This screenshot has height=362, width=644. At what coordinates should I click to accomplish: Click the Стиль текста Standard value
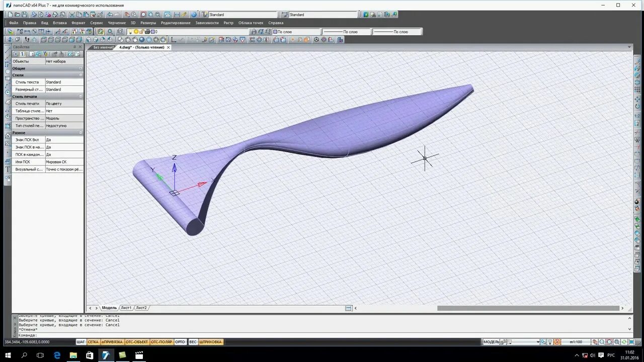click(64, 82)
